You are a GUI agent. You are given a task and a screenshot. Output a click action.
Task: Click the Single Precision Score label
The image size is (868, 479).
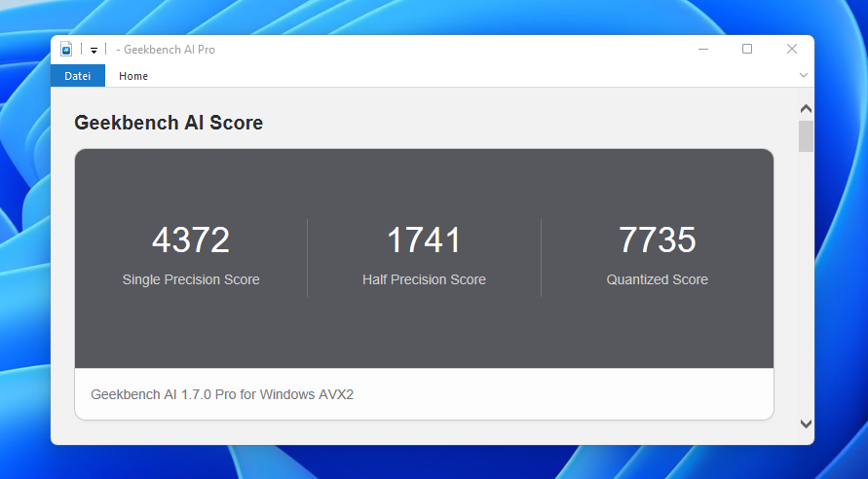coord(191,279)
